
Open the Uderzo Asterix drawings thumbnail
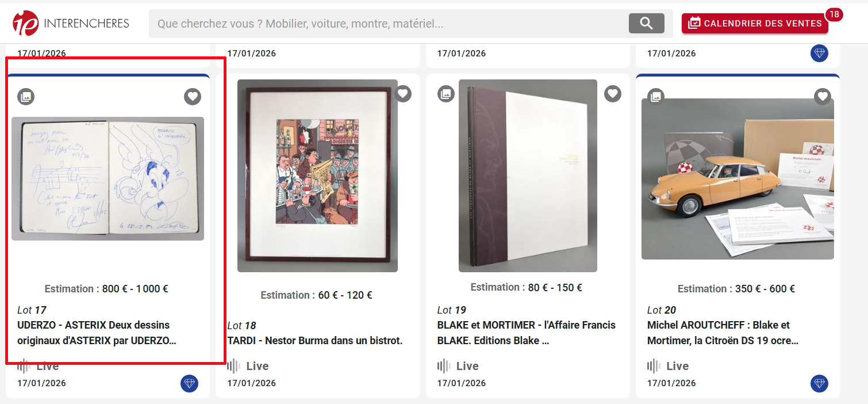click(107, 178)
